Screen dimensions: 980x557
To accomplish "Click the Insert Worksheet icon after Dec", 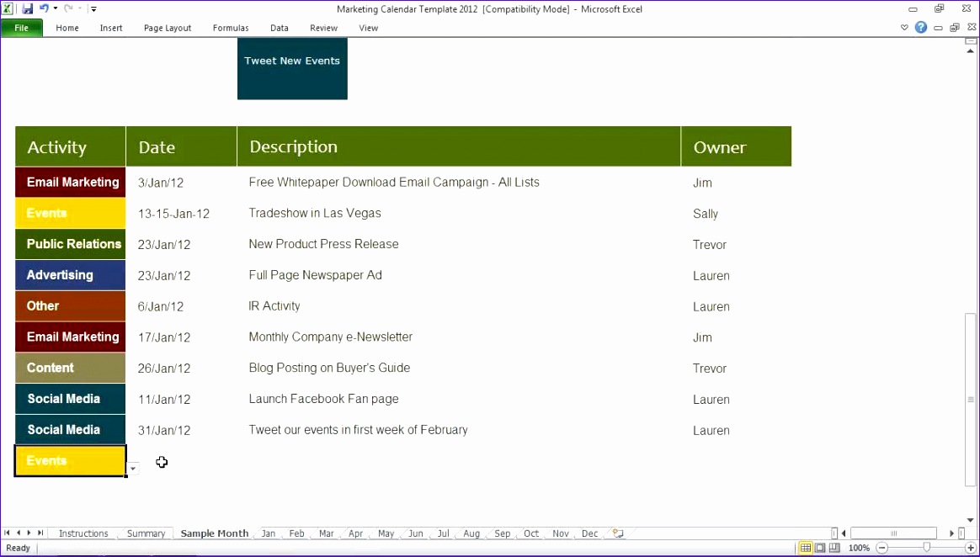I will click(618, 533).
